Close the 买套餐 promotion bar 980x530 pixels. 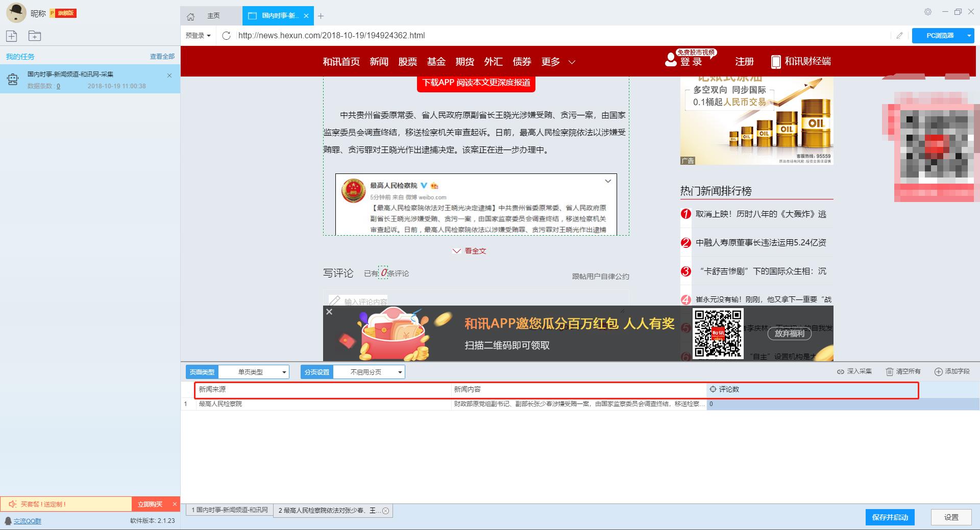pos(175,504)
